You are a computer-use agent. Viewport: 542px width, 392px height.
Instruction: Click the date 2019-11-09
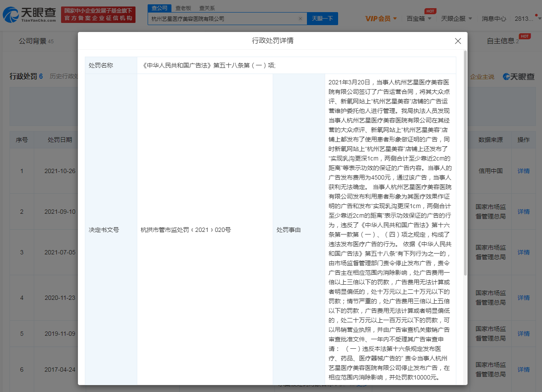[x=60, y=334]
